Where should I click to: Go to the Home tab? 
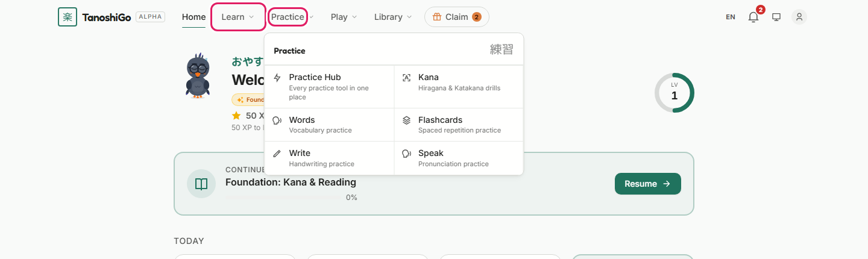click(194, 17)
